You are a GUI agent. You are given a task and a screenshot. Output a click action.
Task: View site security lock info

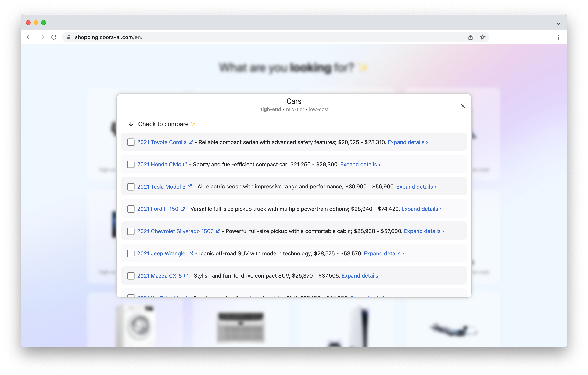click(69, 37)
